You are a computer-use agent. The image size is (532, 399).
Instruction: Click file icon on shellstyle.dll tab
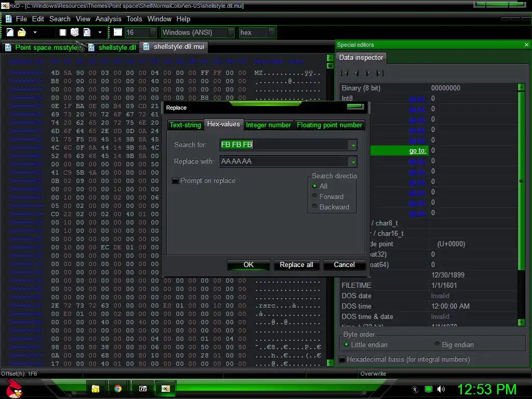[x=91, y=47]
